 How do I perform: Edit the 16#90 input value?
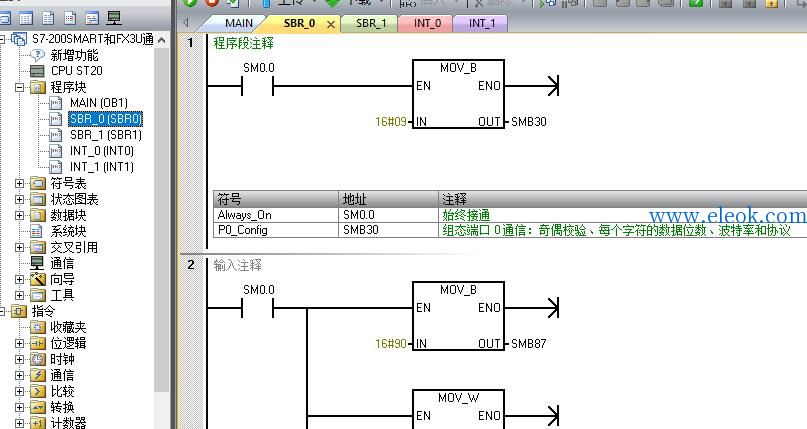[x=391, y=344]
